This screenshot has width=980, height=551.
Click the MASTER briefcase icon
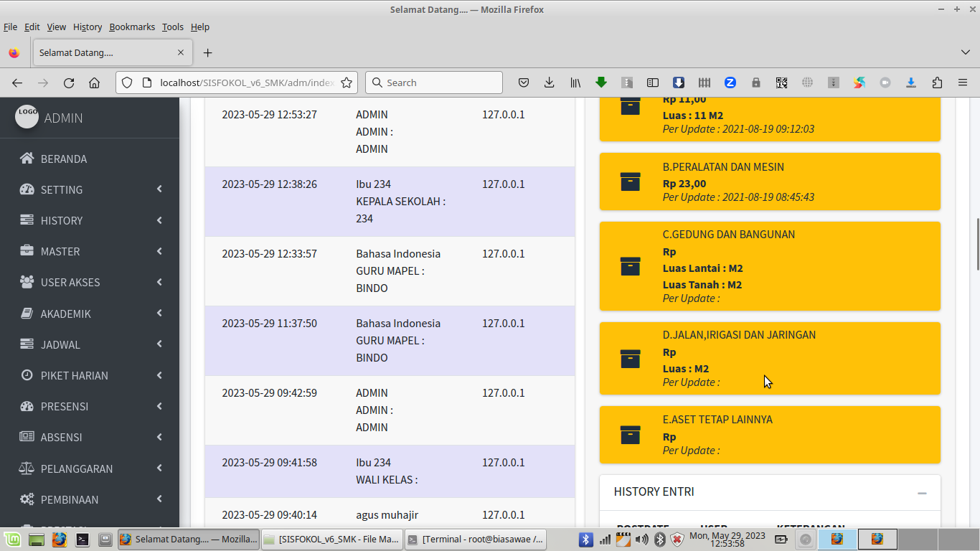[x=27, y=251]
